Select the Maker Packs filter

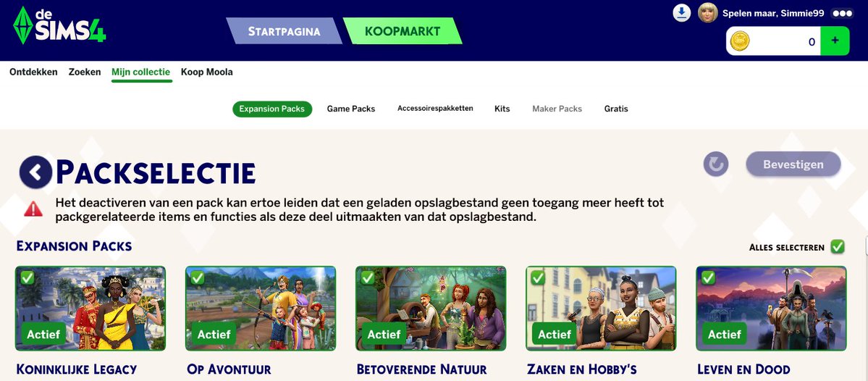point(557,109)
